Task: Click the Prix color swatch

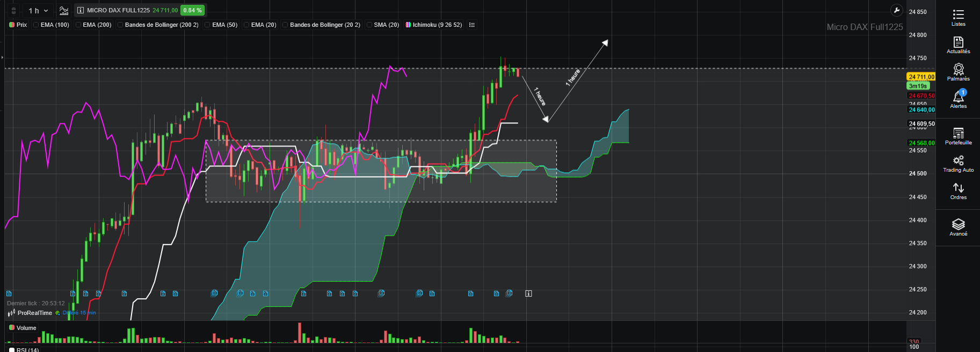Action: [12, 25]
